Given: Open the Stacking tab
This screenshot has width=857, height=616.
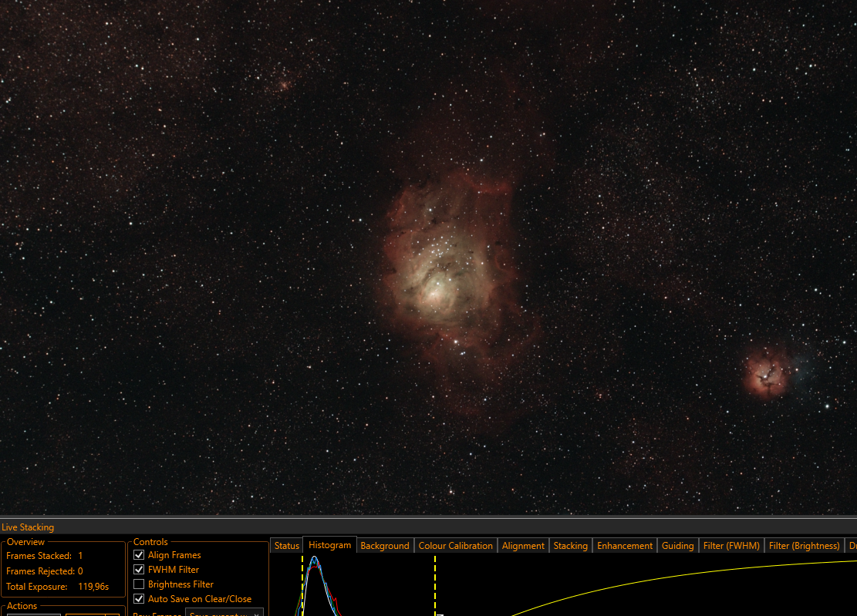Looking at the screenshot, I should pyautogui.click(x=570, y=546).
